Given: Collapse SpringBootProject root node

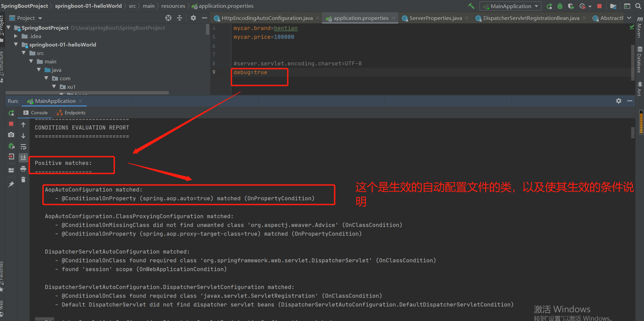Looking at the screenshot, I should [x=9, y=28].
